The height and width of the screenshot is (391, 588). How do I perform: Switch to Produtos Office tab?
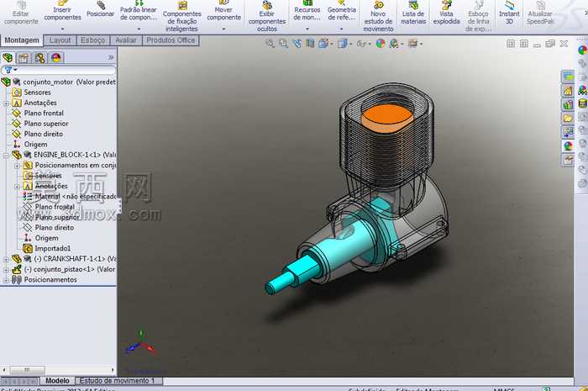(x=171, y=40)
